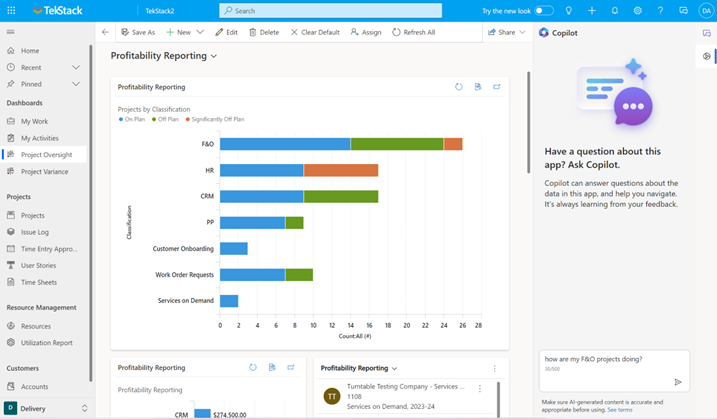
Task: Open more options on Turntable Testing record
Action: [x=480, y=388]
